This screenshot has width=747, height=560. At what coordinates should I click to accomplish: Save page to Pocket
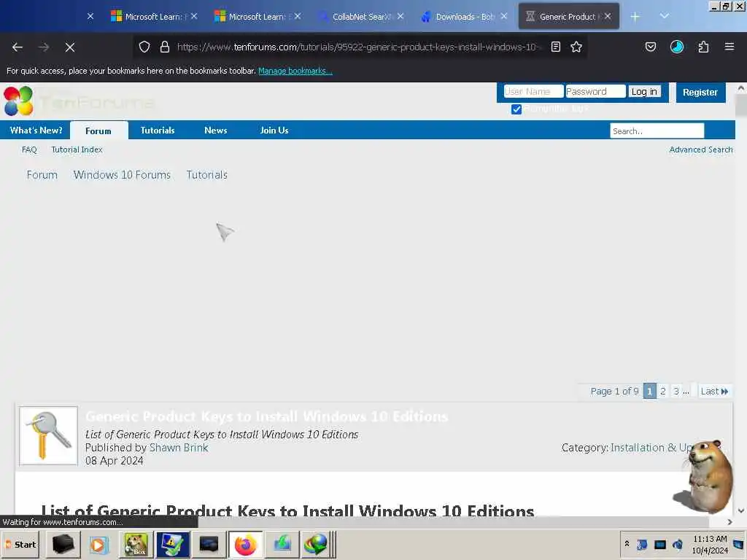(650, 47)
